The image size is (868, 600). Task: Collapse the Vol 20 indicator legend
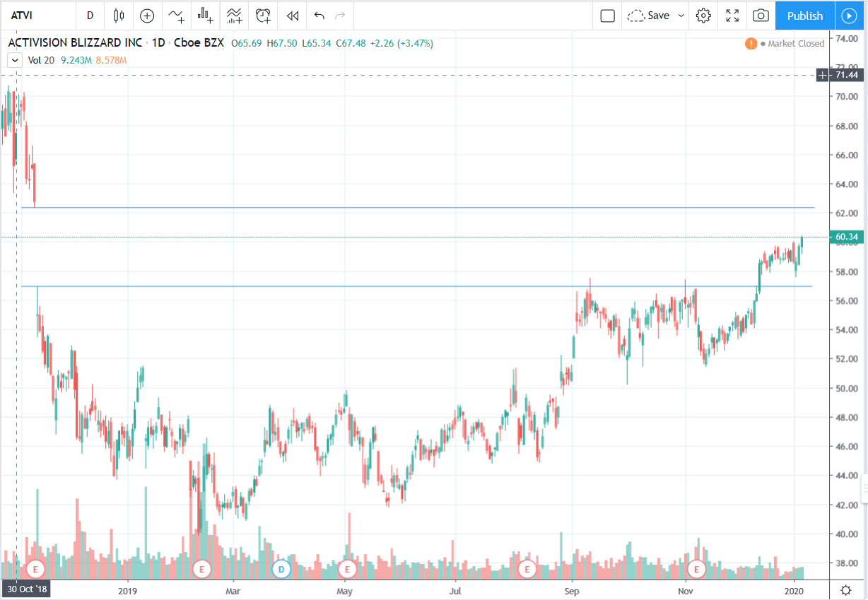[13, 60]
